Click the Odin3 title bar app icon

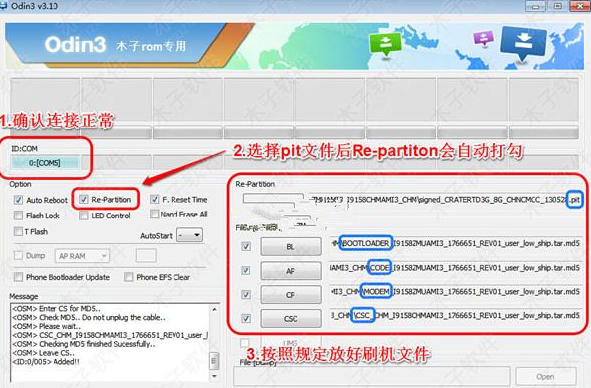4,6
